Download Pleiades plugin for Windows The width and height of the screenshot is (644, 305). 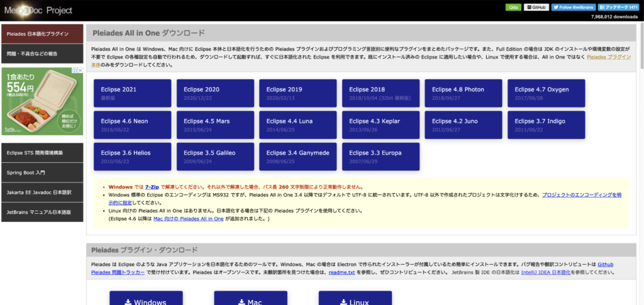pos(146,299)
